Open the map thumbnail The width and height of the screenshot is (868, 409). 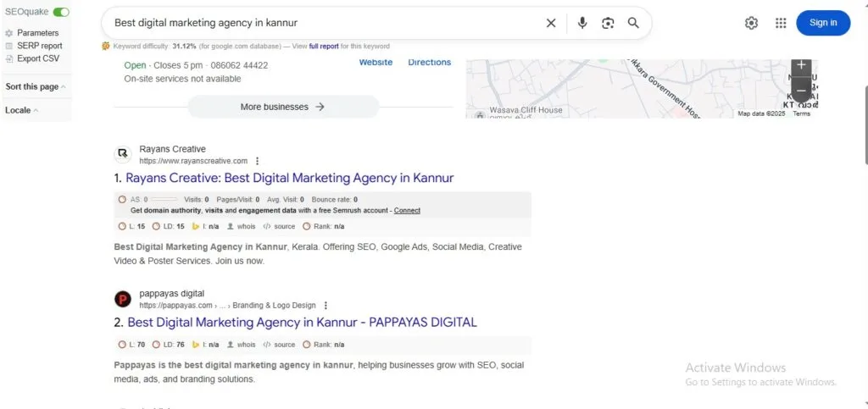(x=642, y=88)
